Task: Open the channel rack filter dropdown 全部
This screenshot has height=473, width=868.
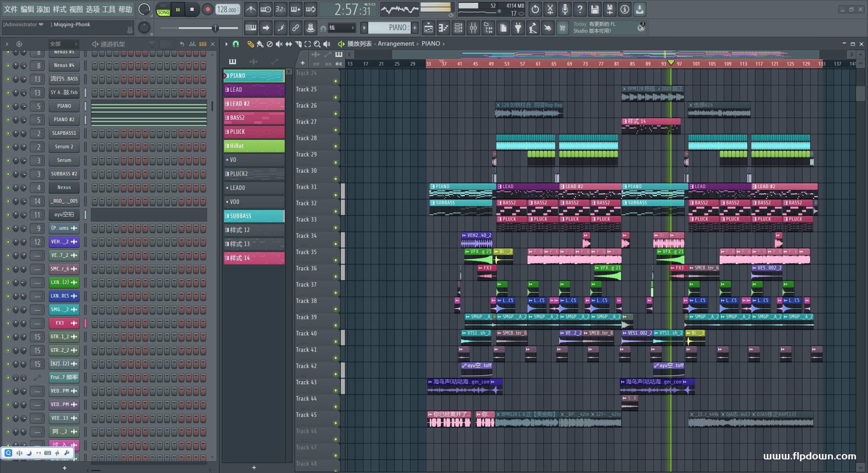Action: pyautogui.click(x=63, y=44)
